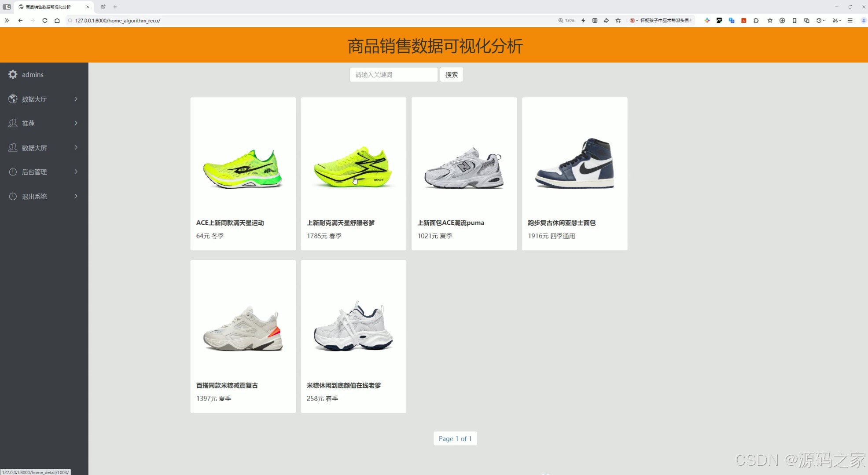Click the bookmark star icon in address bar
The height and width of the screenshot is (475, 868).
pos(618,20)
